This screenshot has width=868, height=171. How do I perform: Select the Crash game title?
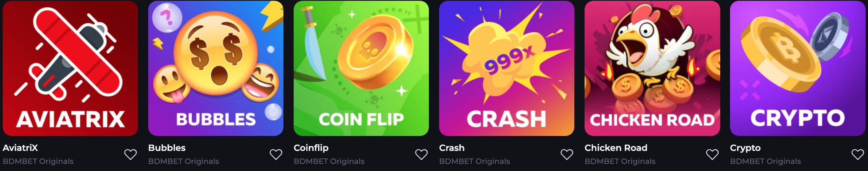click(x=452, y=148)
